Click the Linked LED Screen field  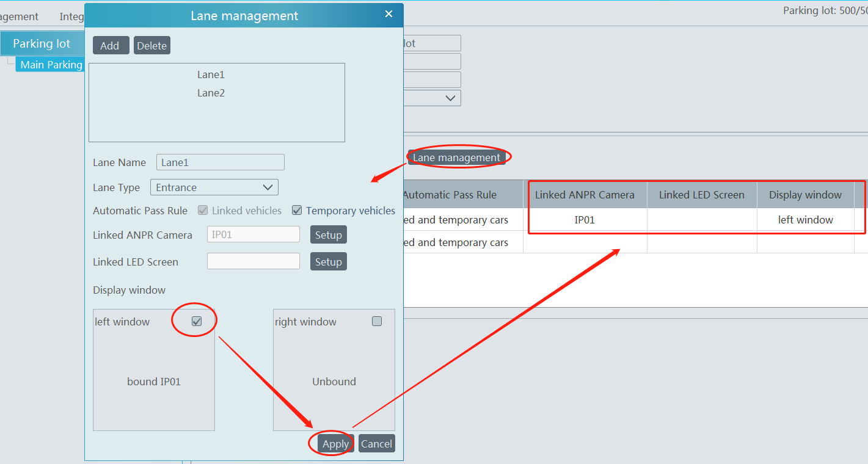coord(253,261)
